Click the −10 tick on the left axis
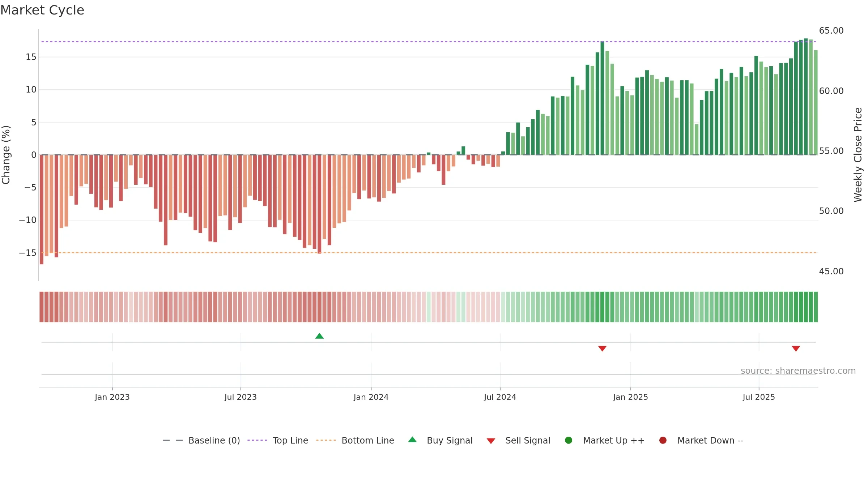This screenshot has width=868, height=488. 28,220
